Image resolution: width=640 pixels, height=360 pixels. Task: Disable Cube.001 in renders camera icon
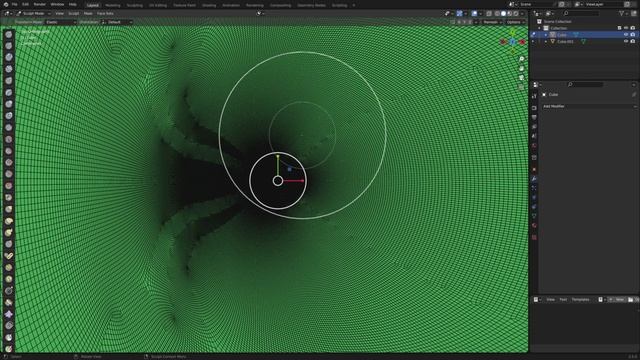tap(633, 41)
